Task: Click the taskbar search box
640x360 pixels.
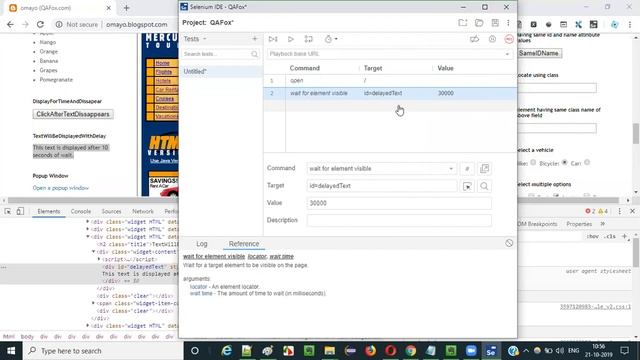Action: 103,351
